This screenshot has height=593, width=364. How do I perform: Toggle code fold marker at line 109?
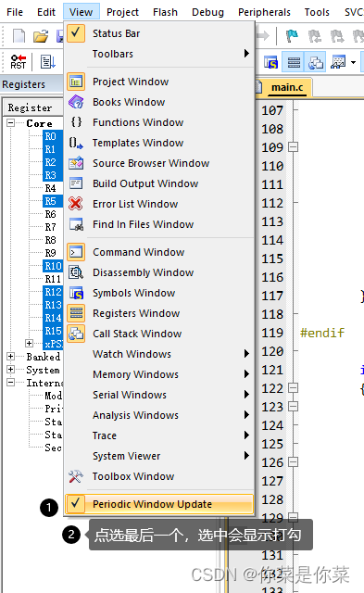(294, 147)
